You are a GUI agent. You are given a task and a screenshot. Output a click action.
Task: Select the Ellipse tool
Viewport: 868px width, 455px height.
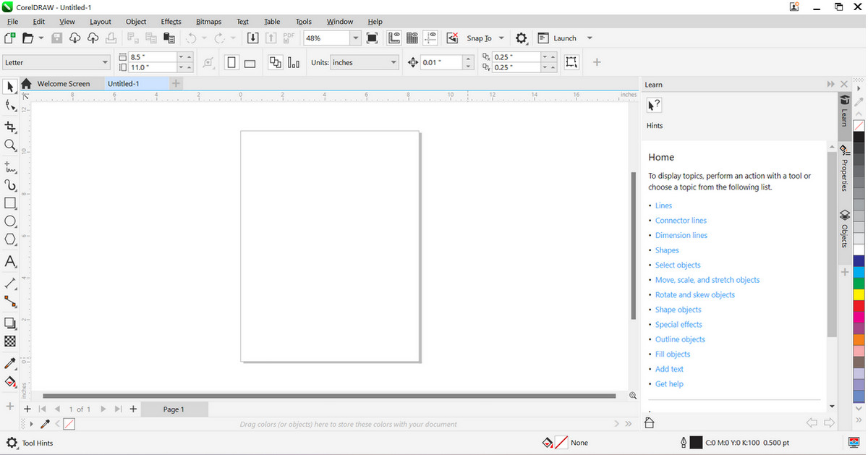tap(10, 222)
